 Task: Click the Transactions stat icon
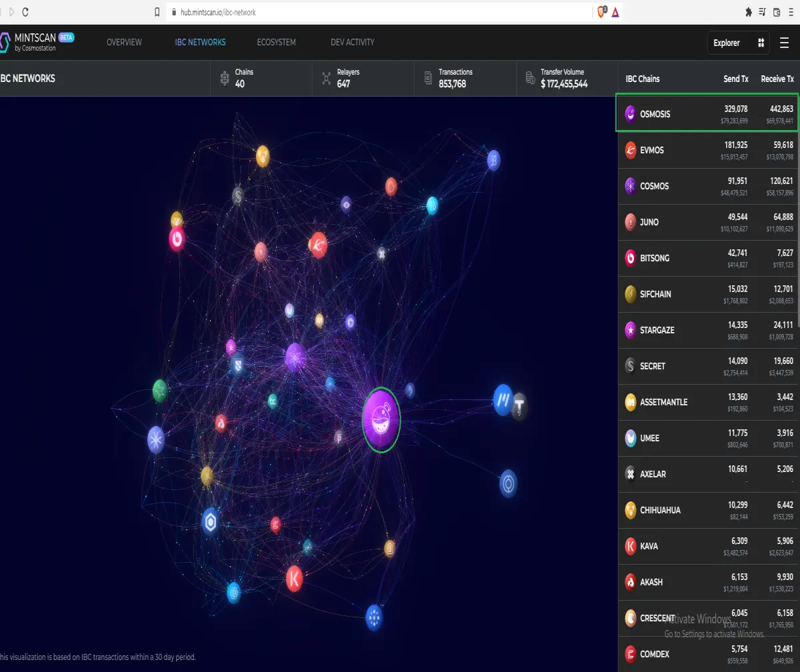click(x=428, y=78)
